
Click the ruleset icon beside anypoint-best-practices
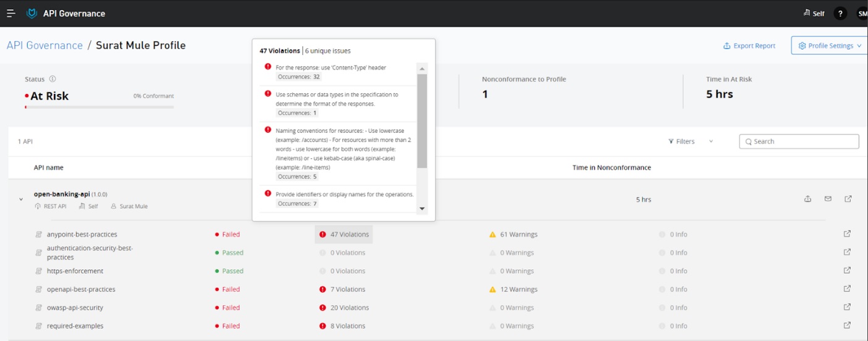point(38,235)
